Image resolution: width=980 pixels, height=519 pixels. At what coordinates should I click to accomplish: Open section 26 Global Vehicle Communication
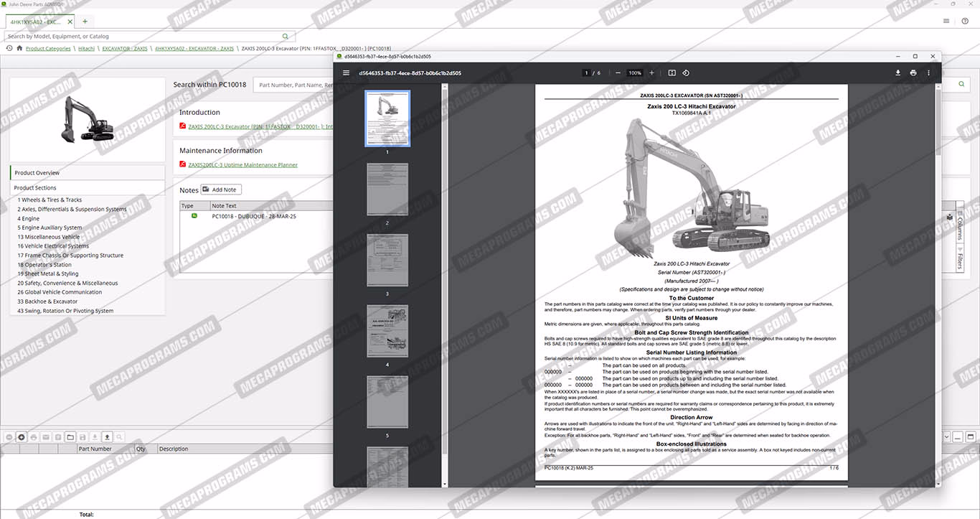(x=60, y=292)
